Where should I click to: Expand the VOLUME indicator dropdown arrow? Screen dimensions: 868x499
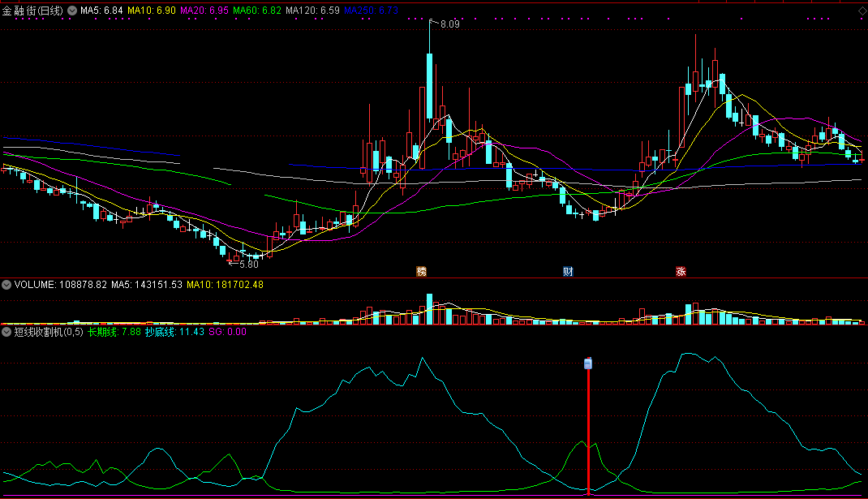click(x=6, y=285)
